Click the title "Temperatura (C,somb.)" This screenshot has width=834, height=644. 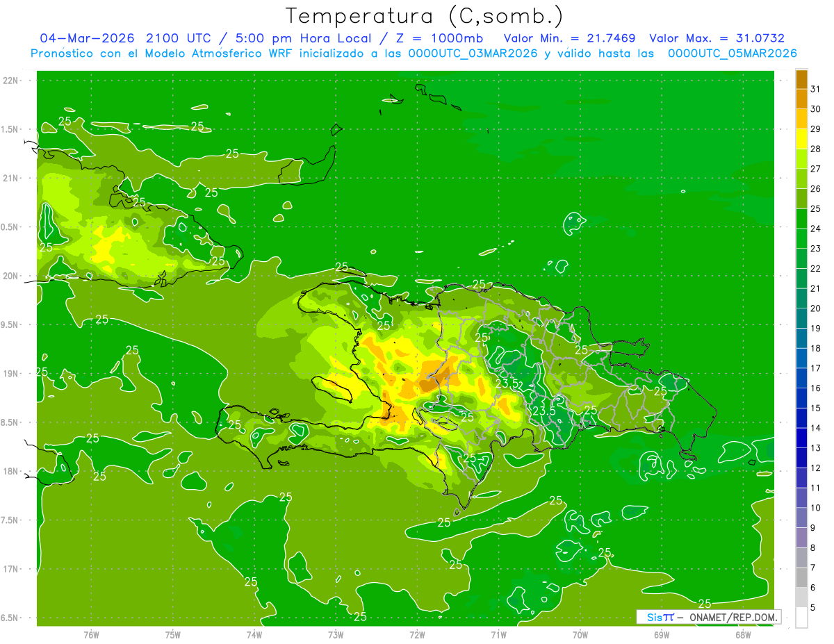(425, 16)
